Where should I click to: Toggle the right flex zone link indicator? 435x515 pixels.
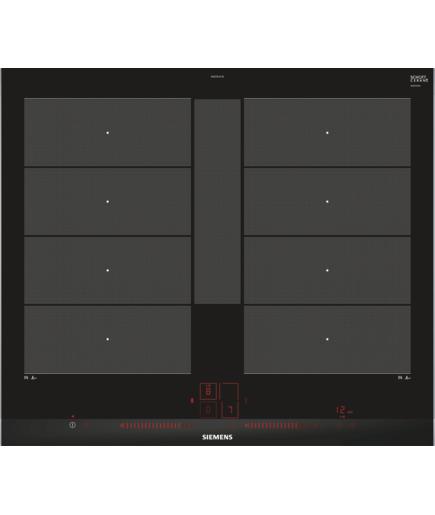(x=246, y=400)
